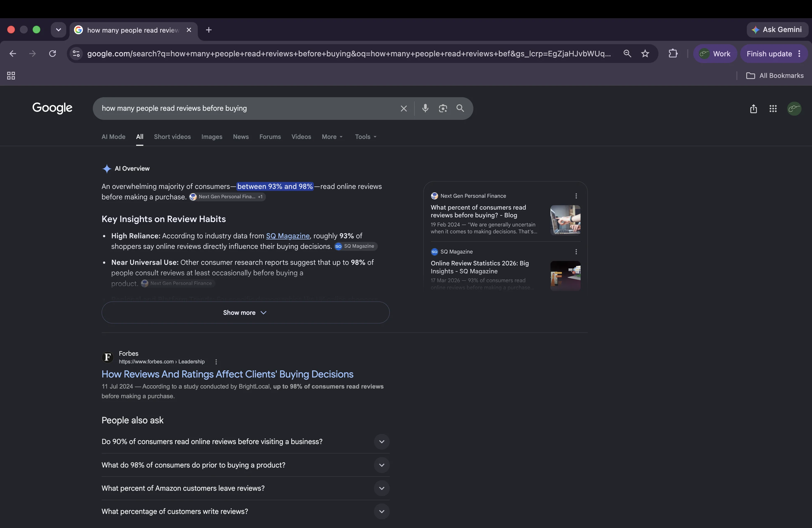Open the Tools dropdown
This screenshot has height=528, width=812.
[x=365, y=137]
